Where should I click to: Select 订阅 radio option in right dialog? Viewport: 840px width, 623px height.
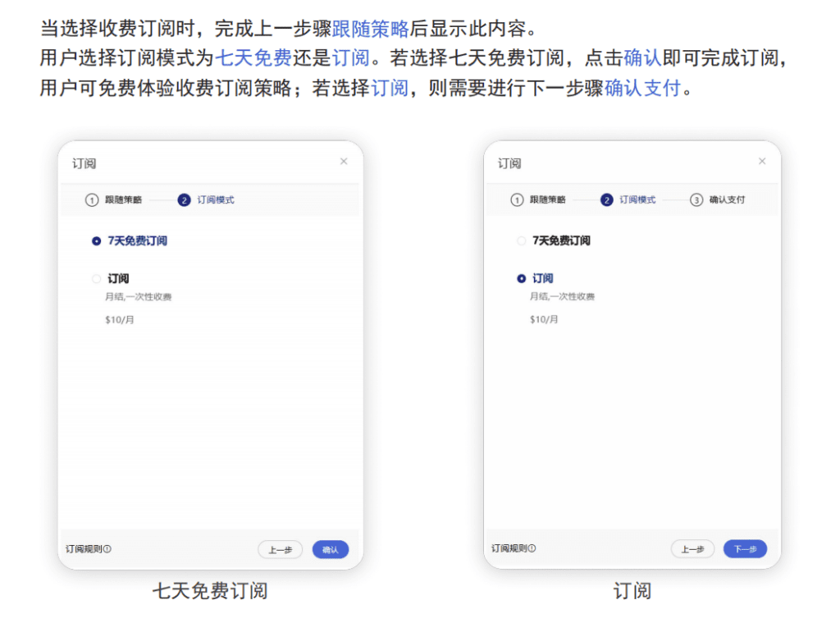point(521,279)
